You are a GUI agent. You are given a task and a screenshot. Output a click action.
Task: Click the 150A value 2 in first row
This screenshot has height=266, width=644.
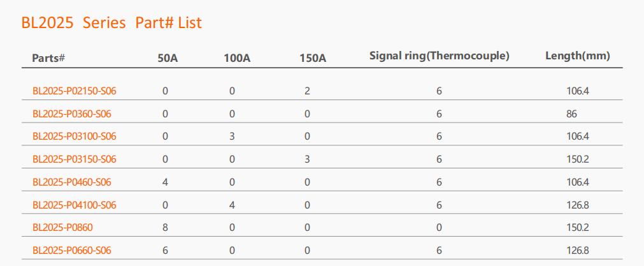click(307, 91)
